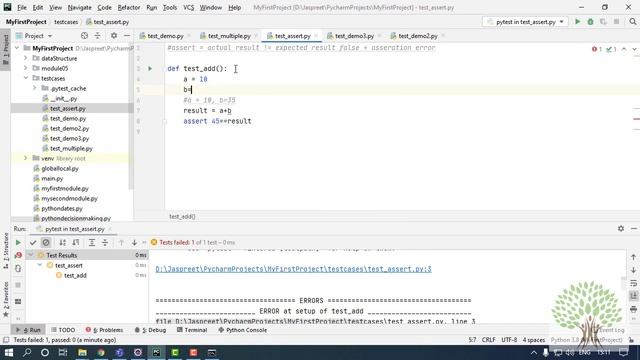Collapse the test_assert result node
Image resolution: width=640 pixels, height=360 pixels.
[40, 265]
